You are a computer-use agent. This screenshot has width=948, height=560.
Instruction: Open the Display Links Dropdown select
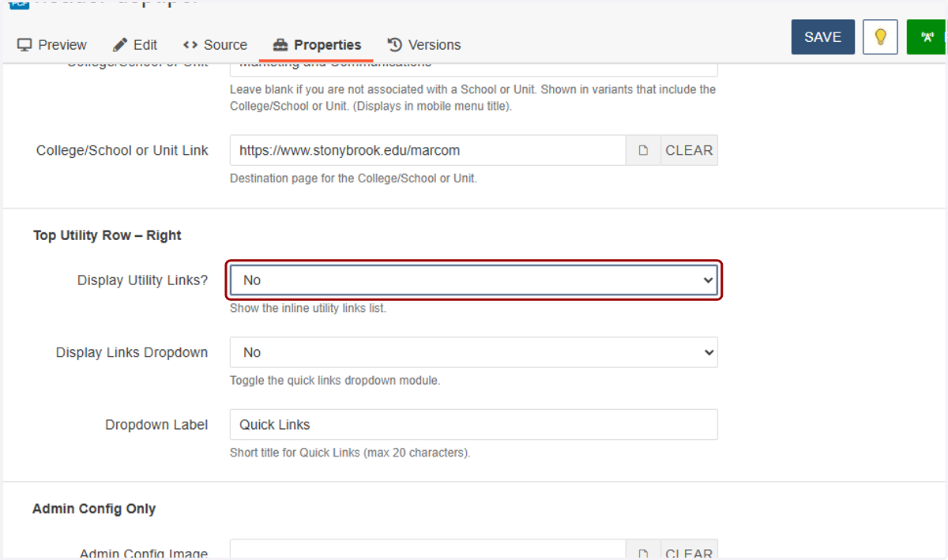coord(474,352)
